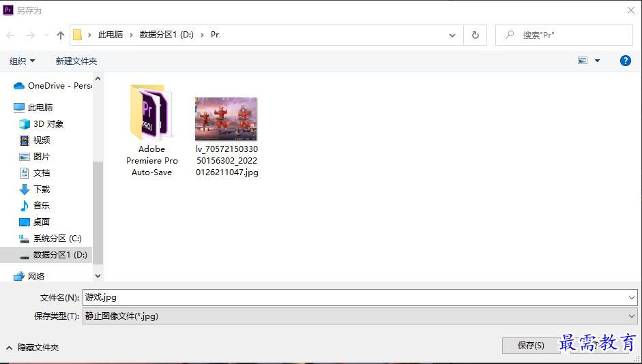
Task: Open 文档 folder in the sidebar
Action: click(35, 173)
